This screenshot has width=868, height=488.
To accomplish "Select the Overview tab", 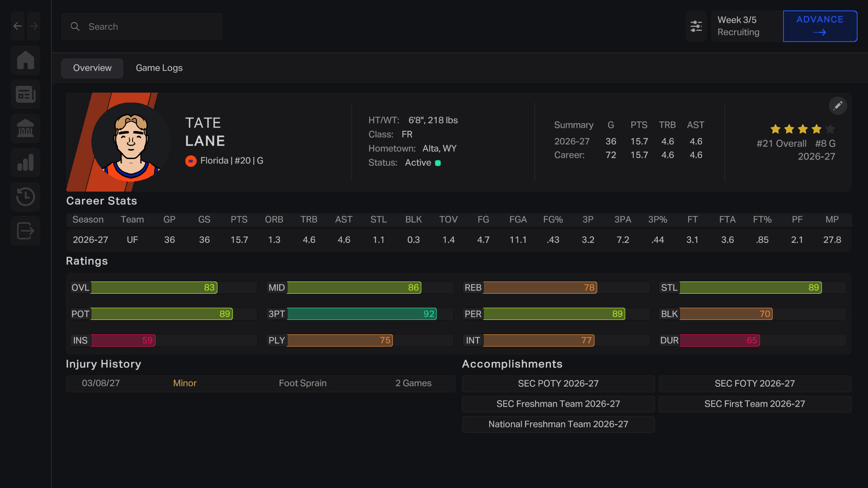I will pyautogui.click(x=92, y=68).
